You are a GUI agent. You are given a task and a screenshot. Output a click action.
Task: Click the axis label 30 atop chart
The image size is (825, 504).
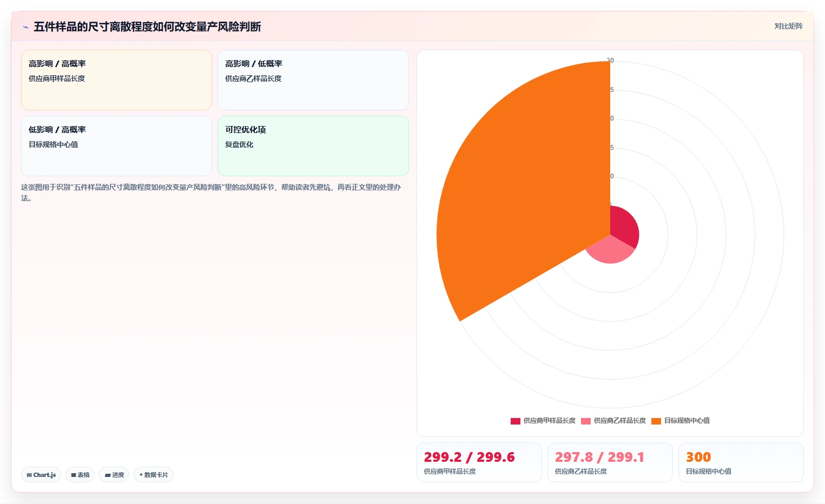[610, 61]
